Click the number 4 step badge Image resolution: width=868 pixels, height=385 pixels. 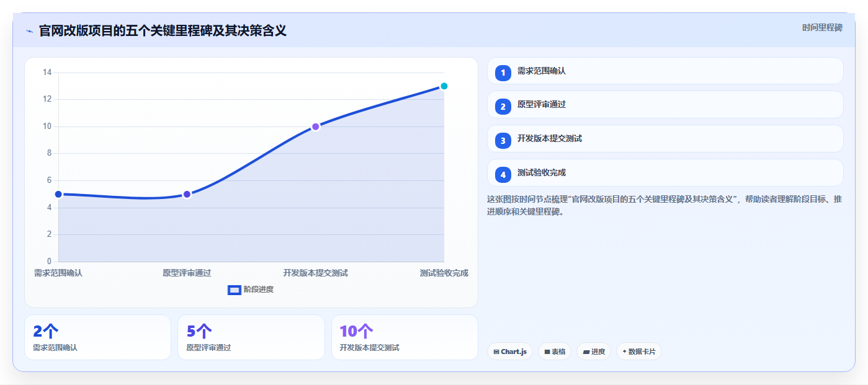(x=503, y=175)
